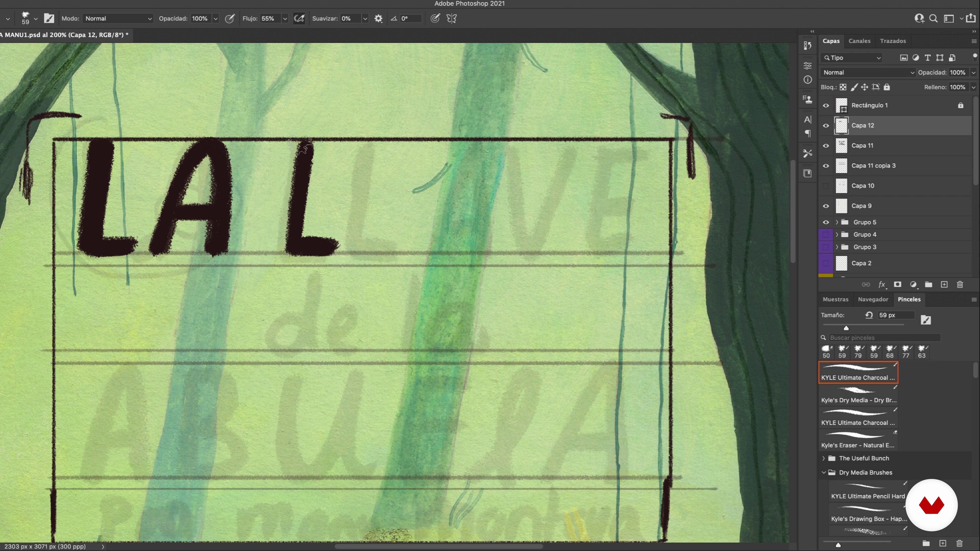Open the History panel icon in the dock
Viewport: 980px width, 551px height.
[807, 46]
